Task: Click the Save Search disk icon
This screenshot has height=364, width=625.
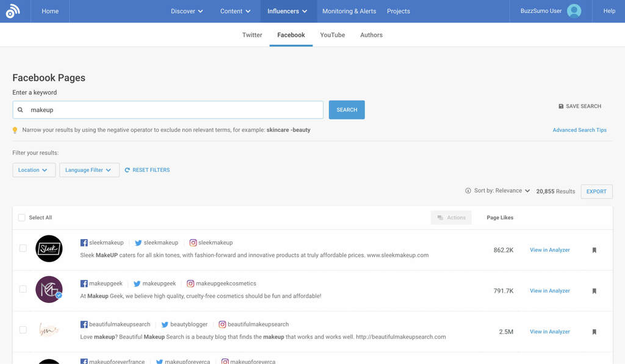Action: (x=561, y=106)
